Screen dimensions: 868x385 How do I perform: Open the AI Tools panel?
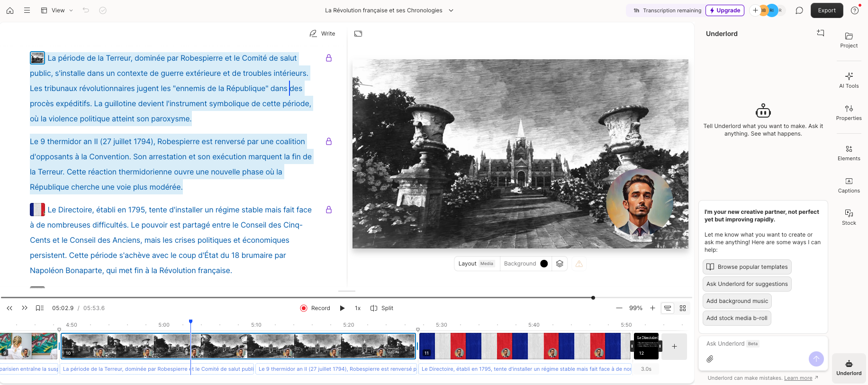[849, 80]
